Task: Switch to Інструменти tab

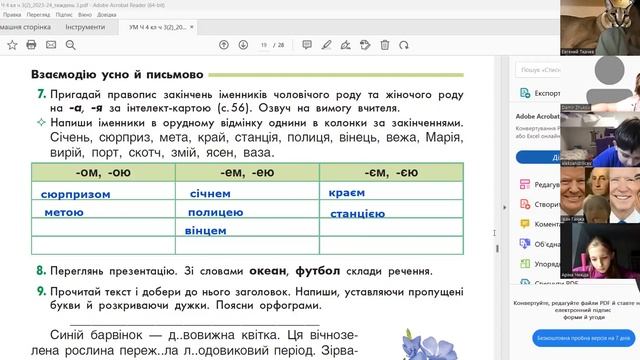Action: (x=85, y=27)
